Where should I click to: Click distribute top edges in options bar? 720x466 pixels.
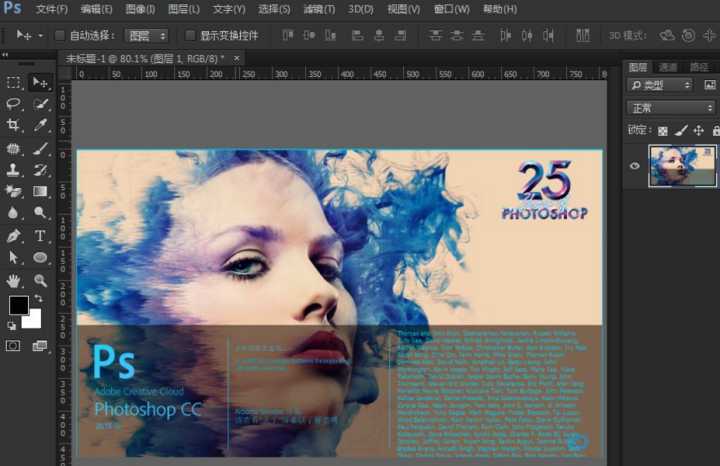pyautogui.click(x=435, y=35)
